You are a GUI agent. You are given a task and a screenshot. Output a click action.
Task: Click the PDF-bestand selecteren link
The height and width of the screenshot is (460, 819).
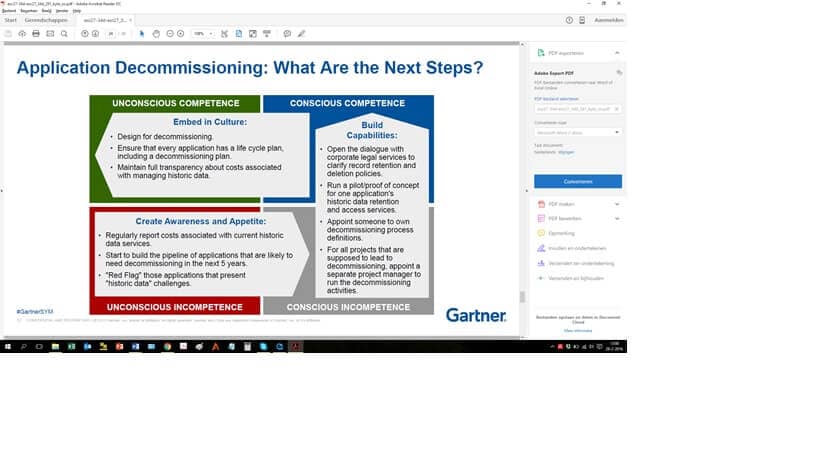click(556, 99)
